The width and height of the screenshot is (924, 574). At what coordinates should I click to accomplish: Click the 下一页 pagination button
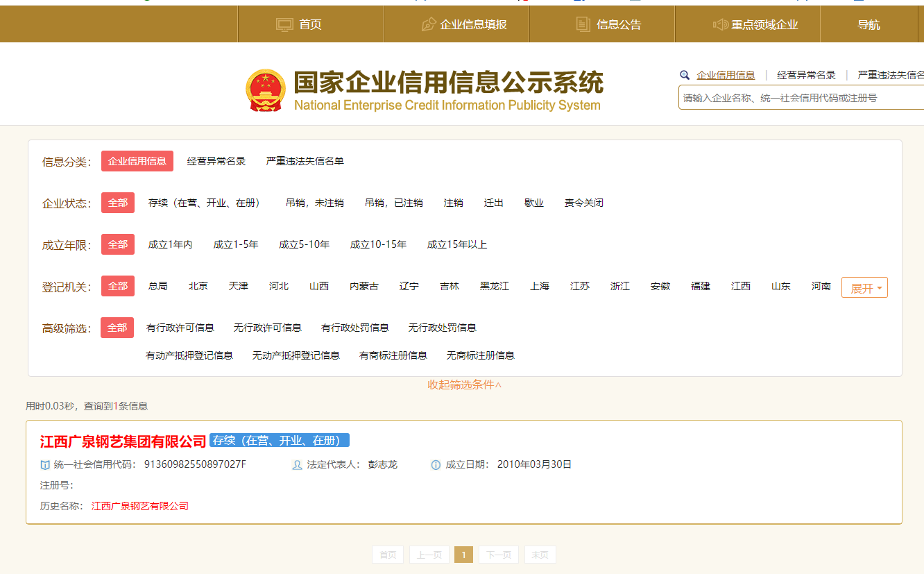[x=499, y=555]
